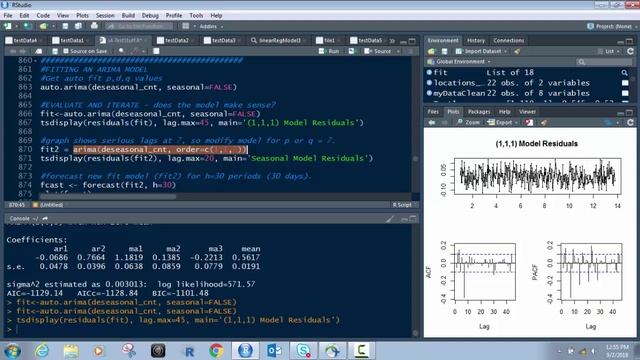Print the current file via printer icon
Screen dimensions: 640x360
(x=94, y=26)
